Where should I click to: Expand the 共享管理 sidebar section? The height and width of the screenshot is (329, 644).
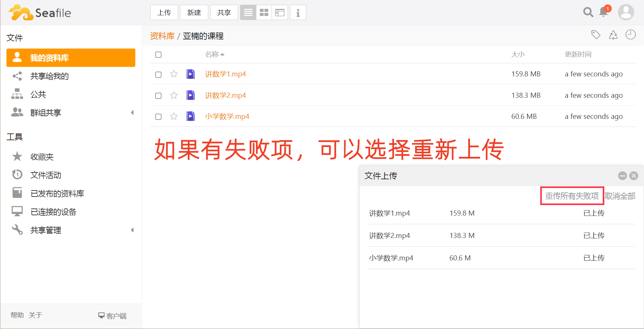pyautogui.click(x=132, y=230)
